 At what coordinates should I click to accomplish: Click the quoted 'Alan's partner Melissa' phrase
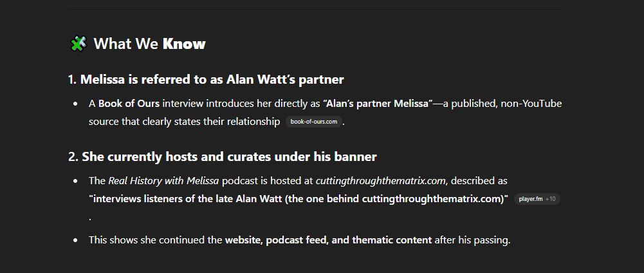click(x=378, y=103)
